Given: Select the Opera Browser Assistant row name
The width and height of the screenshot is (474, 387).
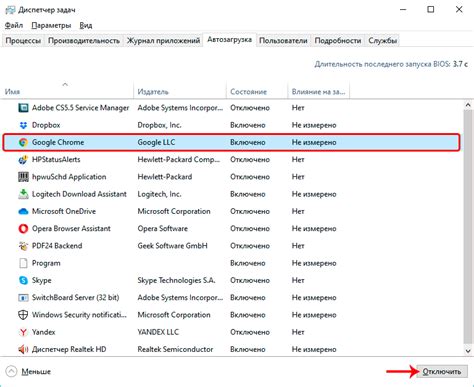Looking at the screenshot, I should click(71, 229).
